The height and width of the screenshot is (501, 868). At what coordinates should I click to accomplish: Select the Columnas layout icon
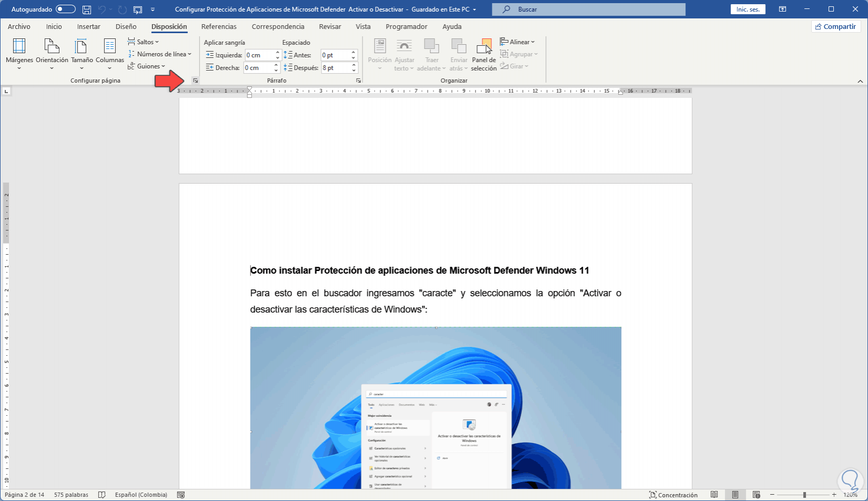click(x=109, y=46)
